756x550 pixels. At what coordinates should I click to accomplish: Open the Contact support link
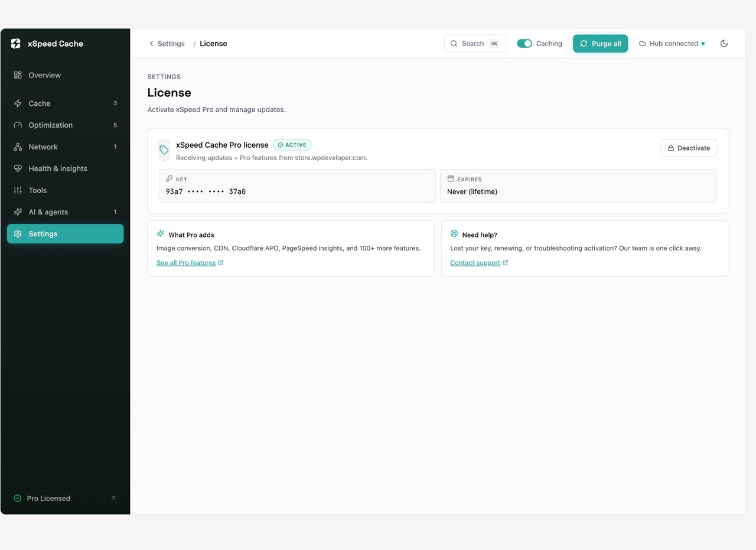pos(475,263)
